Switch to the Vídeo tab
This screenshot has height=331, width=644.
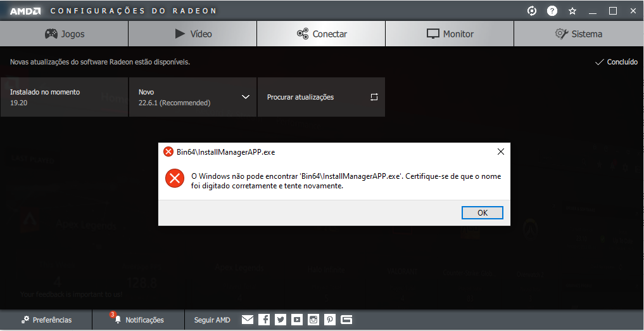pos(193,34)
